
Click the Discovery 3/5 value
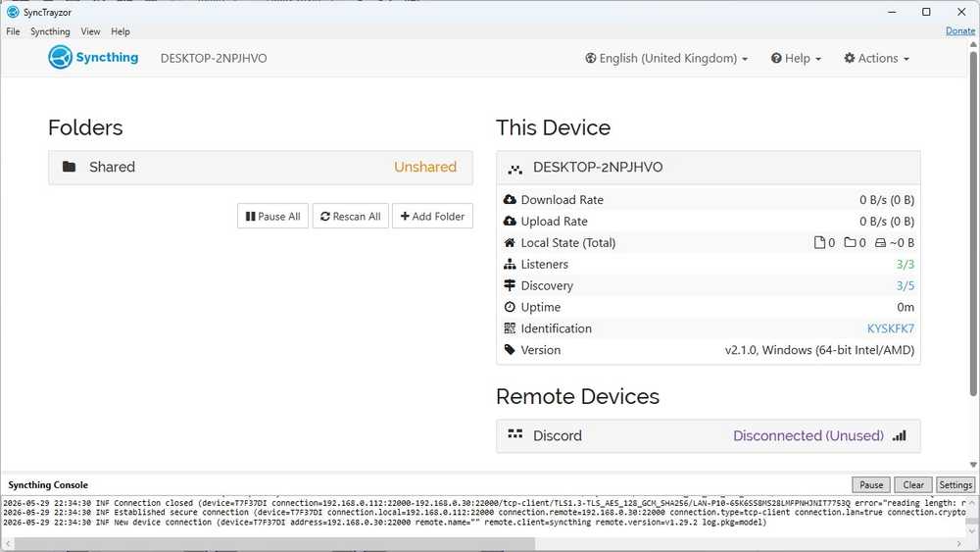coord(905,285)
